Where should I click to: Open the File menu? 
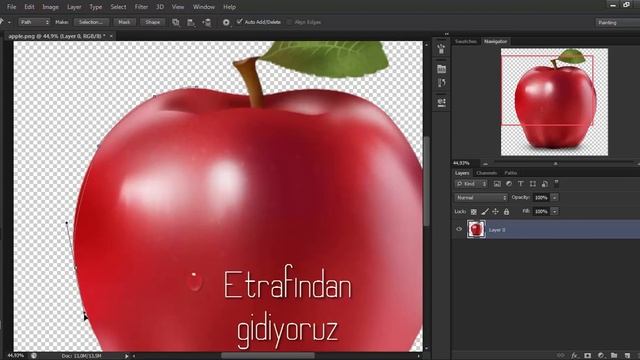pos(11,7)
